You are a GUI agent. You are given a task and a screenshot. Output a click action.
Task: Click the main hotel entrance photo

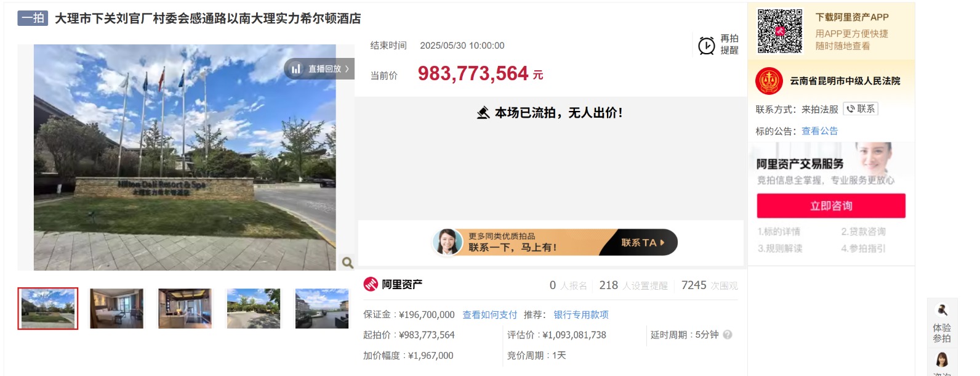point(185,157)
